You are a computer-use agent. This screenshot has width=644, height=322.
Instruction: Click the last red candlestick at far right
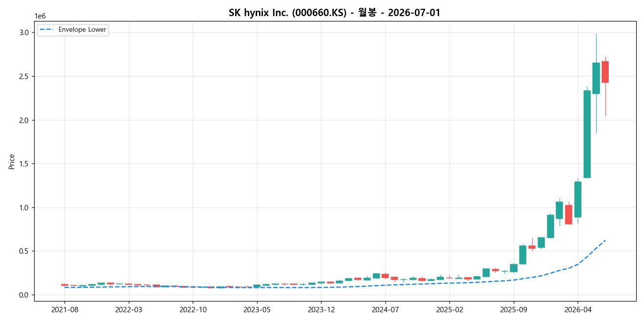click(605, 72)
